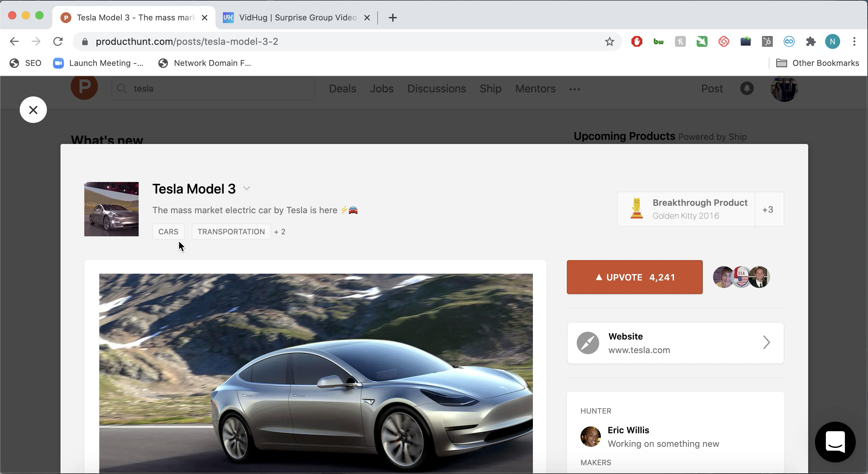
Task: Open hunter Eric Willis profile
Action: [x=628, y=430]
